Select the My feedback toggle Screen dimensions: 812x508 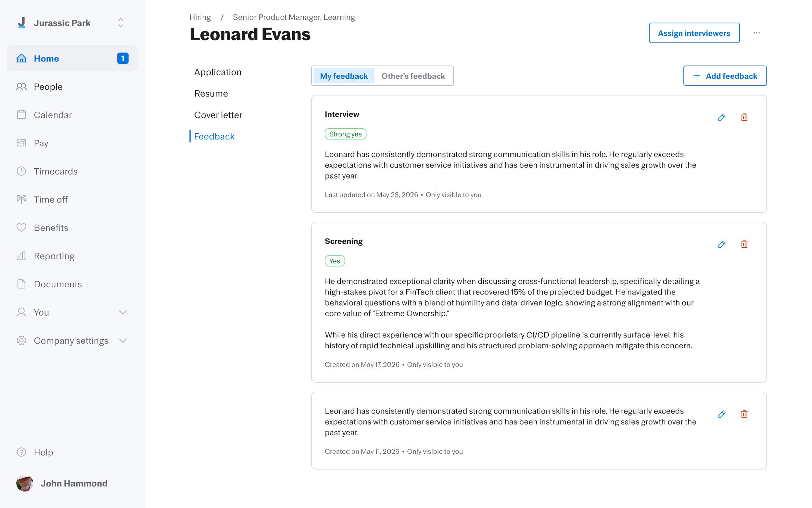[344, 76]
